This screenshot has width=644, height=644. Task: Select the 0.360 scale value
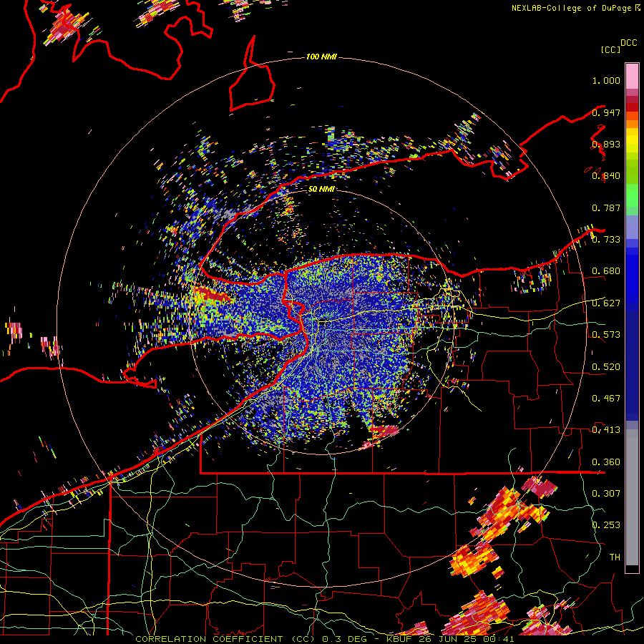tap(606, 462)
